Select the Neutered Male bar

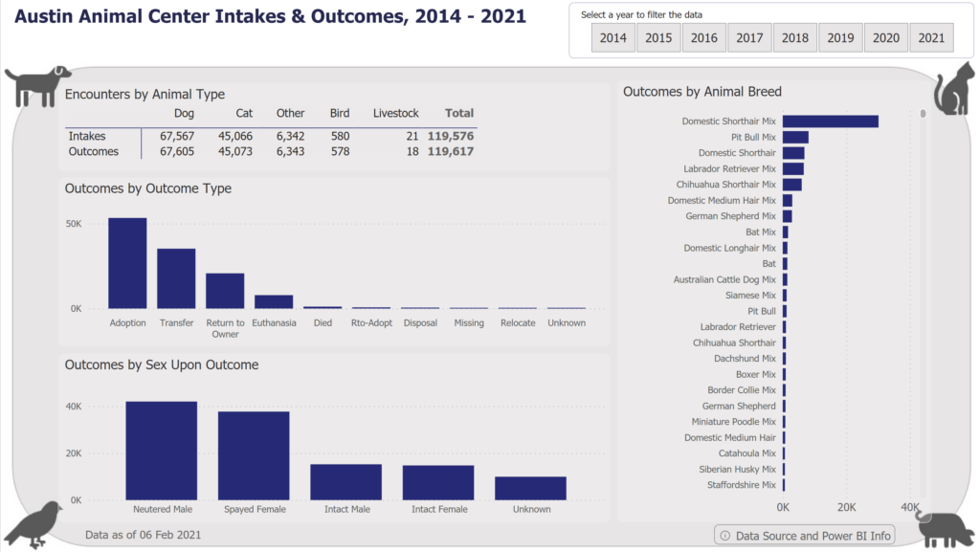tap(161, 450)
